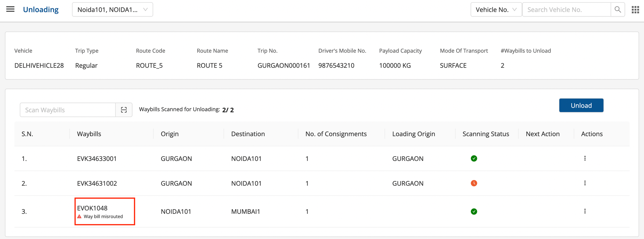Viewport: 644px width, 239px height.
Task: Click the Scan Waybills input field
Action: (68, 110)
